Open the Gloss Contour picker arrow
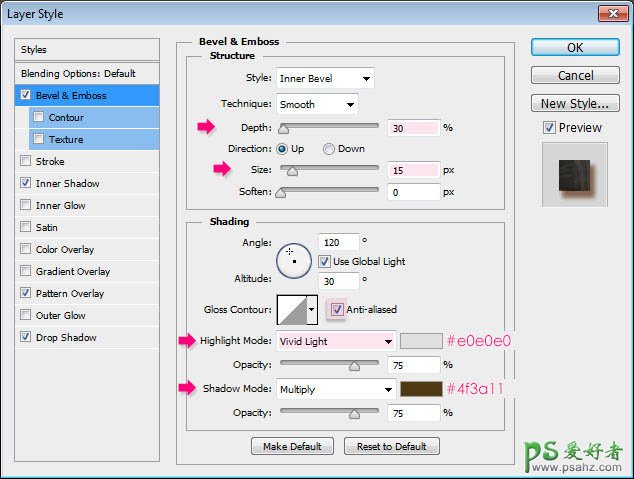The image size is (634, 479). click(311, 310)
